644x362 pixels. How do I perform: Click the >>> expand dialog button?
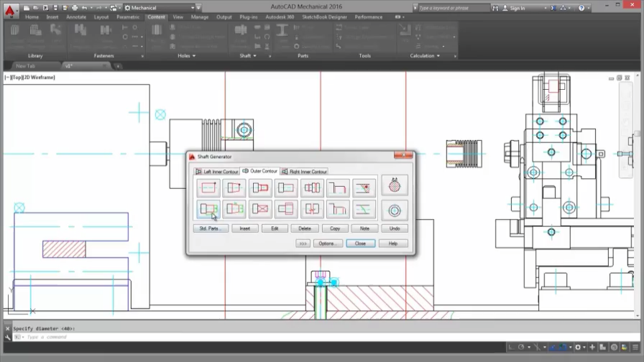(x=303, y=243)
